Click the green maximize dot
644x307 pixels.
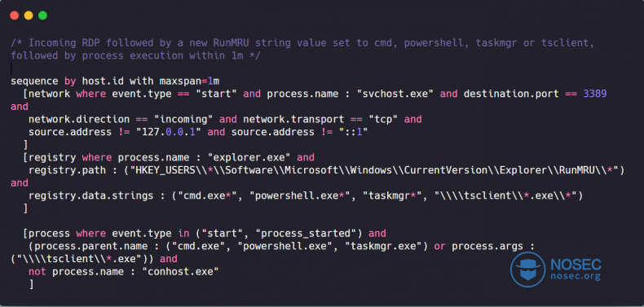[x=42, y=15]
